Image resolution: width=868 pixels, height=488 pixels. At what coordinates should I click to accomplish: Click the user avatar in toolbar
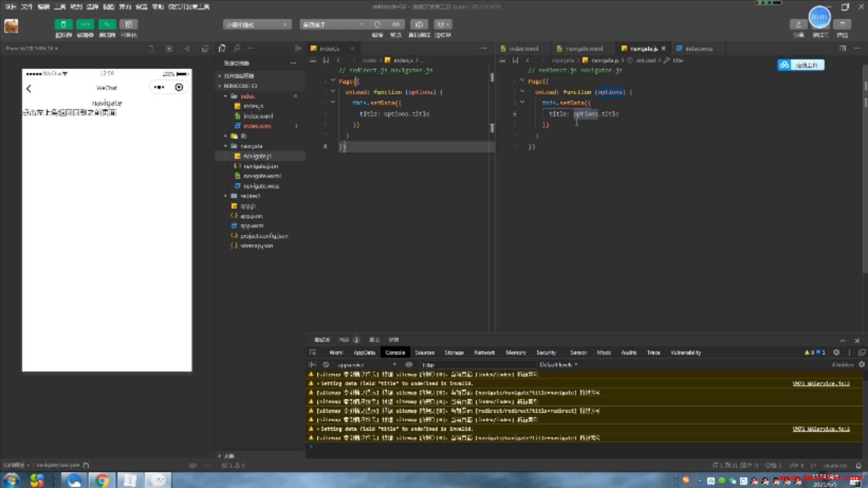[11, 26]
